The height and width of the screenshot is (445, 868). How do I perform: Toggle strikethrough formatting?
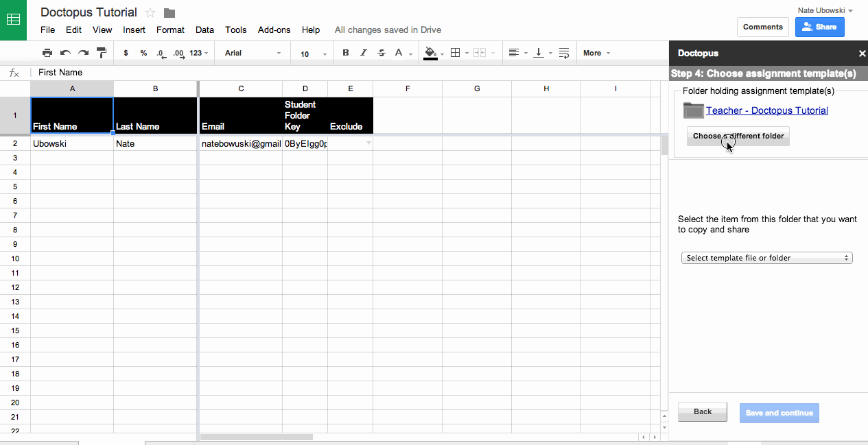pos(382,53)
